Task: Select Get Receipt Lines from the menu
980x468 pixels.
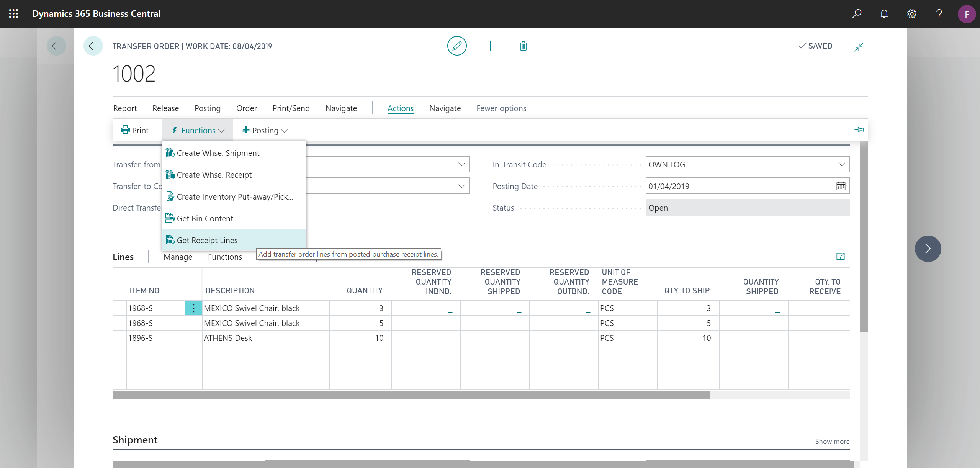Action: coord(207,240)
